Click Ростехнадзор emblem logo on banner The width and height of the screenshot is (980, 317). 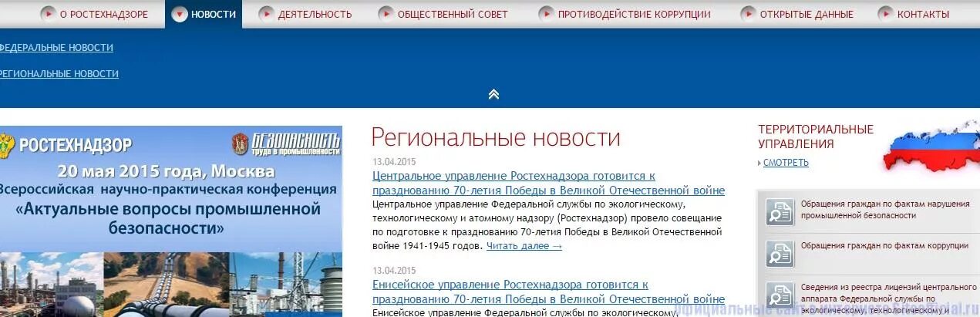pos(8,145)
